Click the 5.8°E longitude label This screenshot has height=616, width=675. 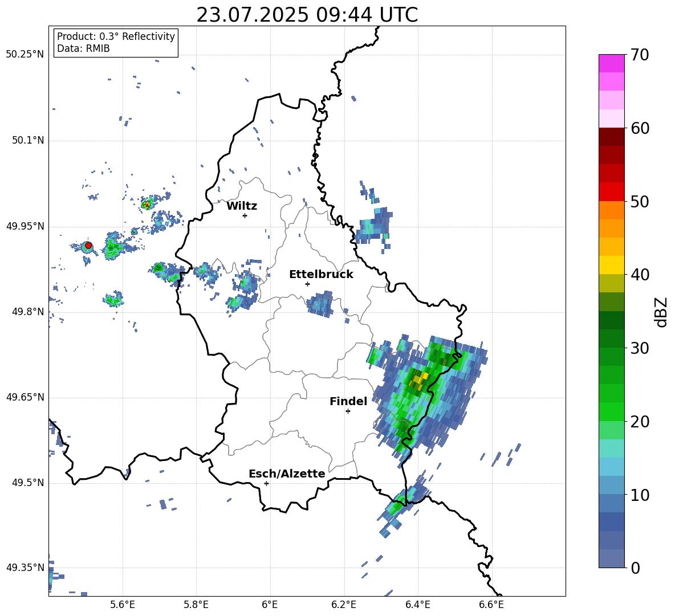tap(196, 605)
